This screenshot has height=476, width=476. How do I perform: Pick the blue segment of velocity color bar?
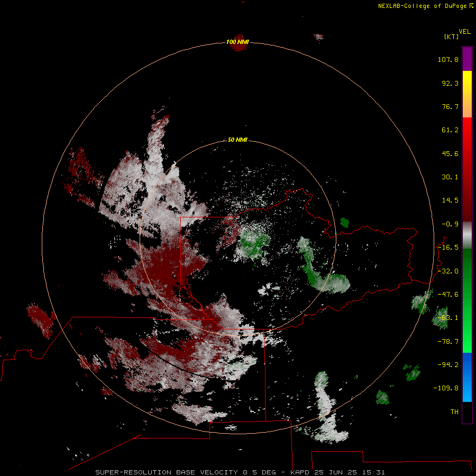[x=467, y=377]
